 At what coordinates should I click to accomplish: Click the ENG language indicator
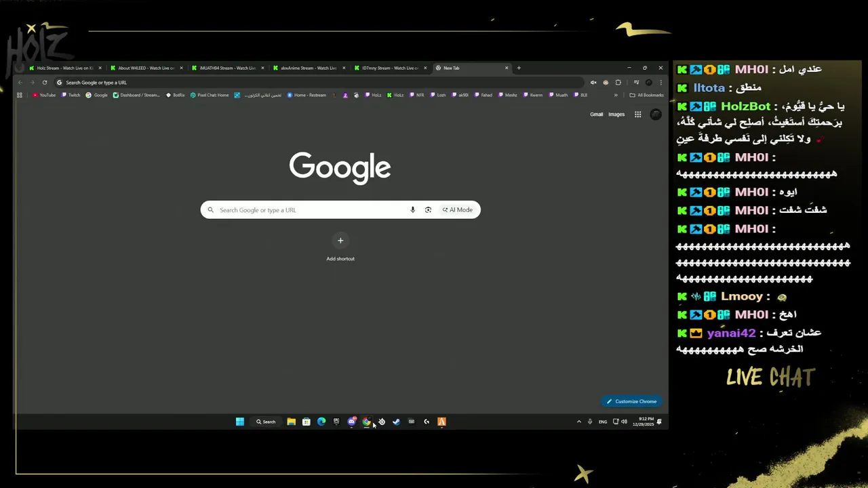tap(603, 422)
